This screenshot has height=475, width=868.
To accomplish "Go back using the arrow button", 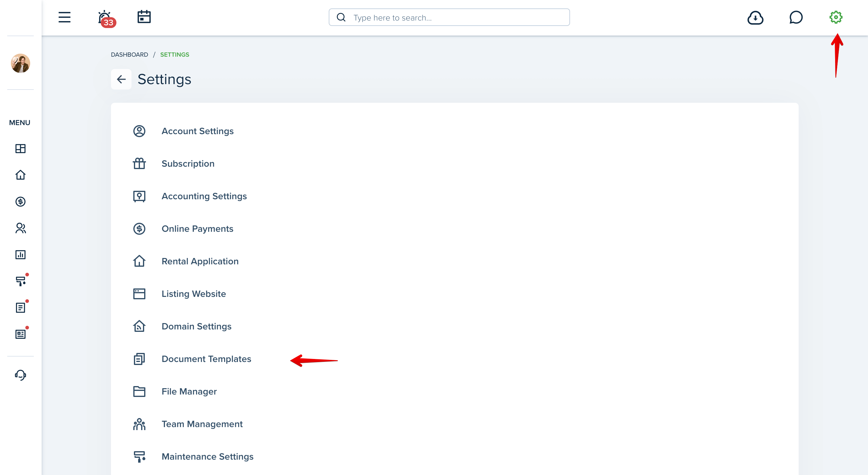I will (121, 79).
